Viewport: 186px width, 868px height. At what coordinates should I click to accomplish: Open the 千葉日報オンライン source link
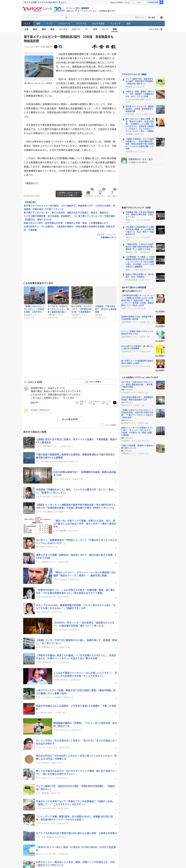[108, 237]
